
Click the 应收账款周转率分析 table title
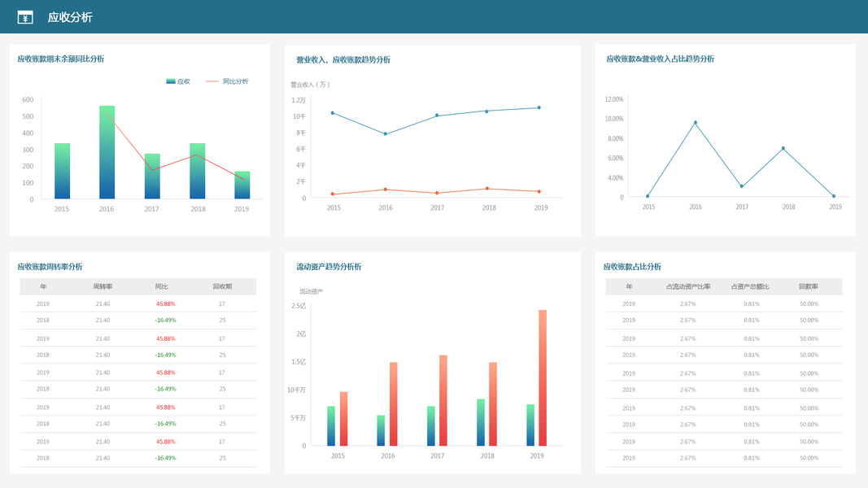point(50,267)
